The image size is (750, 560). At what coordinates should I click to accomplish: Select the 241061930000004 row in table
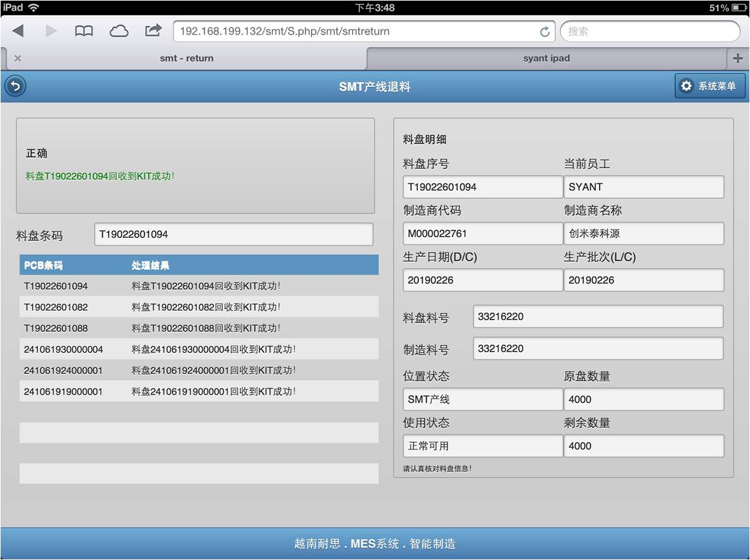tap(199, 350)
